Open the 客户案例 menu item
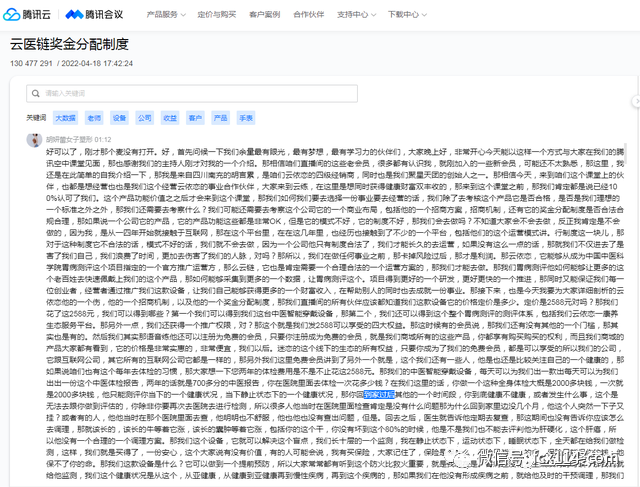The width and height of the screenshot is (640, 487). pos(264,15)
